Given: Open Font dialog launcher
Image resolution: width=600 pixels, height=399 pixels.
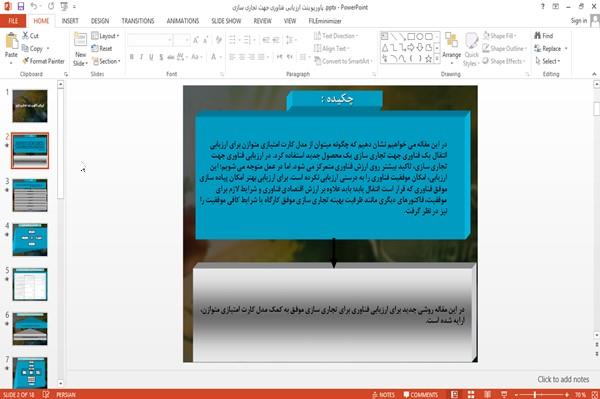Looking at the screenshot, I should [222, 74].
